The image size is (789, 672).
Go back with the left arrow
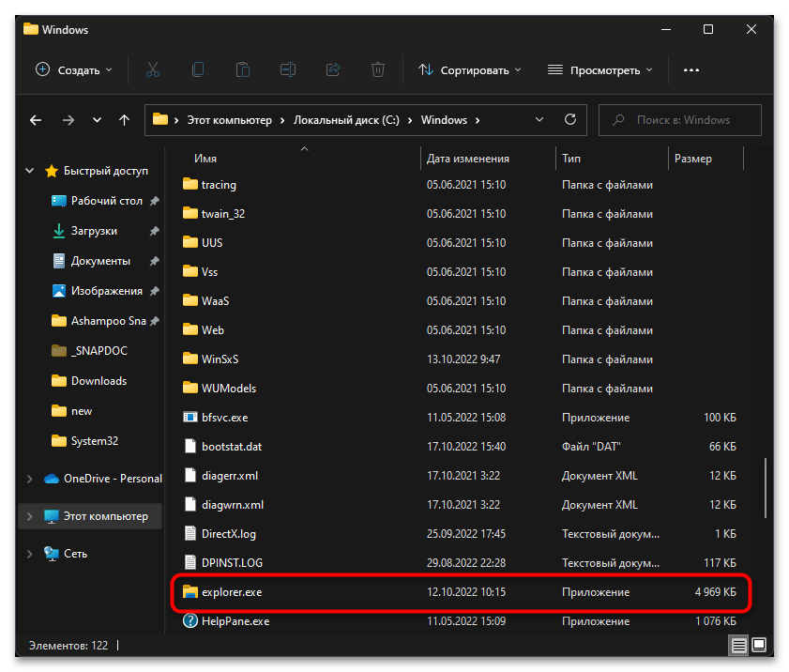[x=36, y=120]
